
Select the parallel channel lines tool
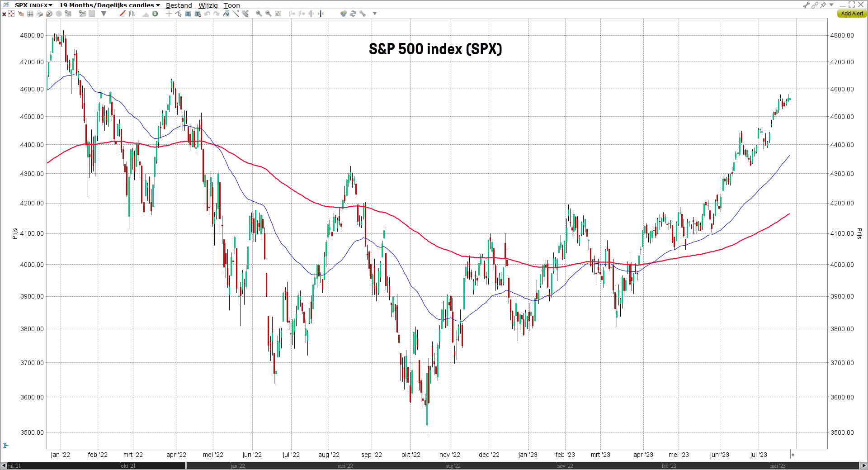point(245,14)
